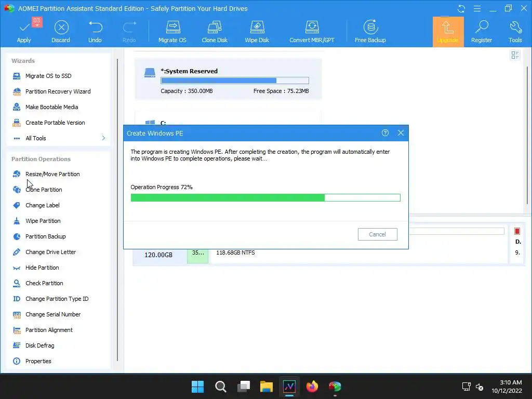Open the Migrate OS tool
532x399 pixels.
[172, 31]
